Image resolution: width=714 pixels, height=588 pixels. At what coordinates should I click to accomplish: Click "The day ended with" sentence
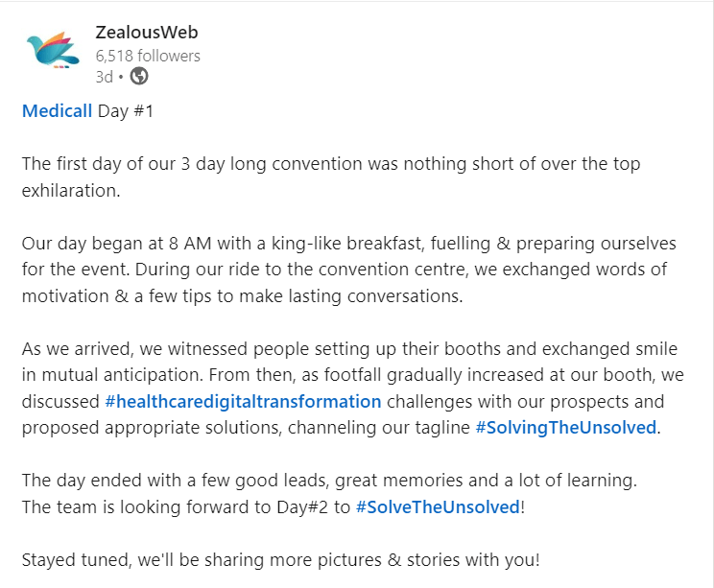(x=91, y=480)
